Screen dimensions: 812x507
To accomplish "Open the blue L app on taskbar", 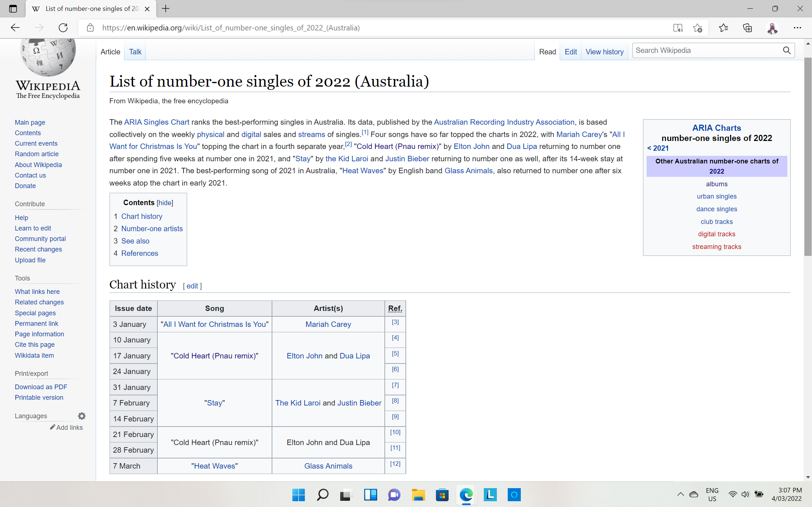I will point(490,495).
